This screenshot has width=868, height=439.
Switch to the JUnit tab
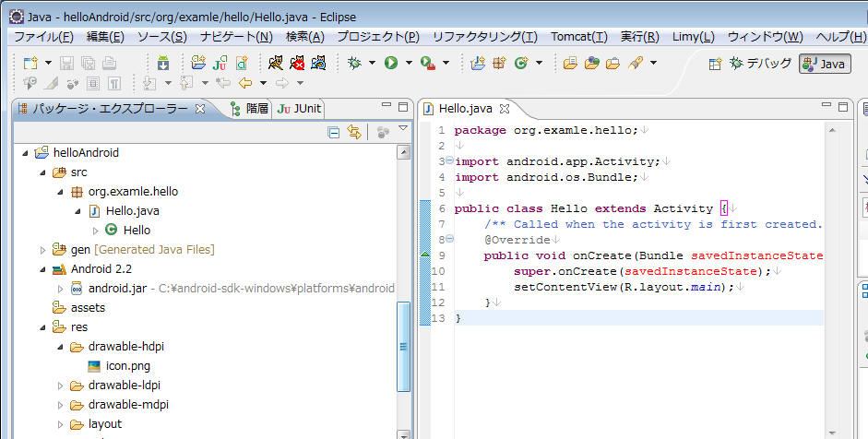pos(300,109)
